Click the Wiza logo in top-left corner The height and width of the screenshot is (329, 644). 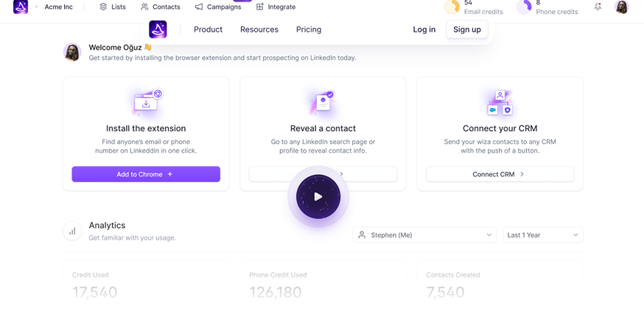coord(21,7)
